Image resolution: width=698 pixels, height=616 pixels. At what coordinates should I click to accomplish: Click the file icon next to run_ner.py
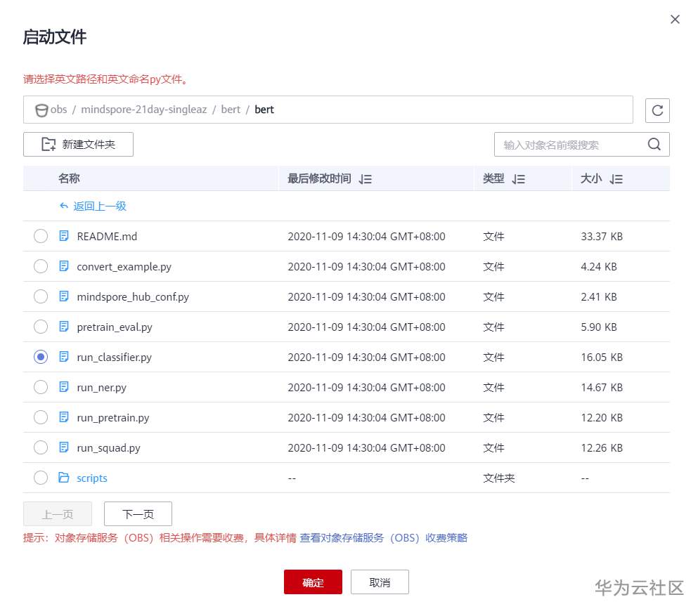64,387
